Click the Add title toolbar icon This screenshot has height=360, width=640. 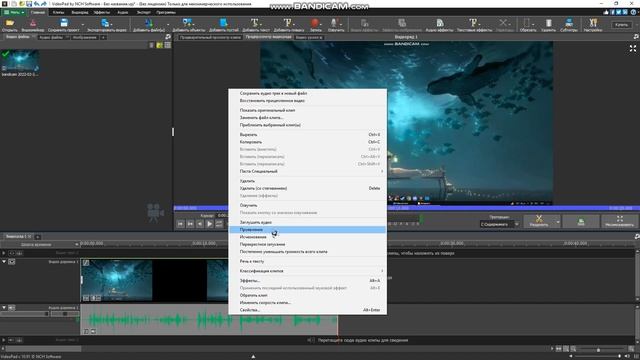point(289,24)
